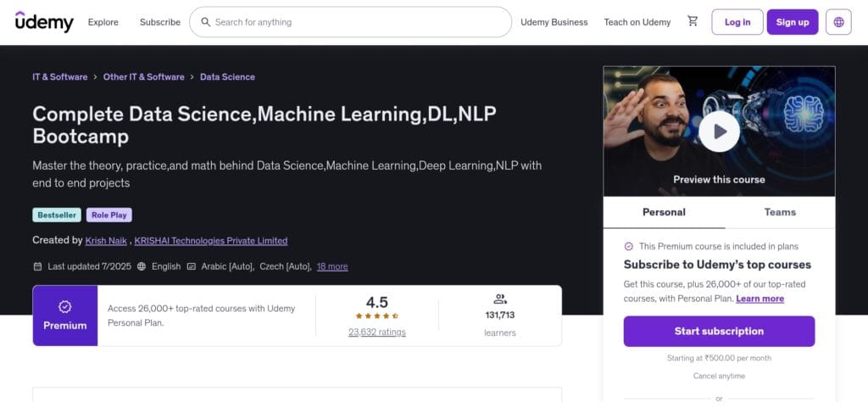
Task: Click the Last updated 7/2025 text
Action: [89, 266]
